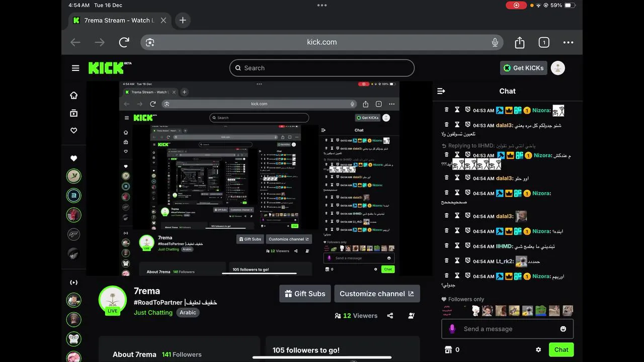Click the kick.com address bar

point(322,42)
